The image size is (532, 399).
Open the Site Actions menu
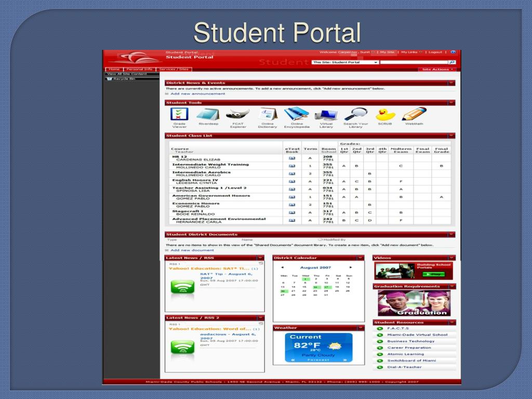pyautogui.click(x=437, y=69)
